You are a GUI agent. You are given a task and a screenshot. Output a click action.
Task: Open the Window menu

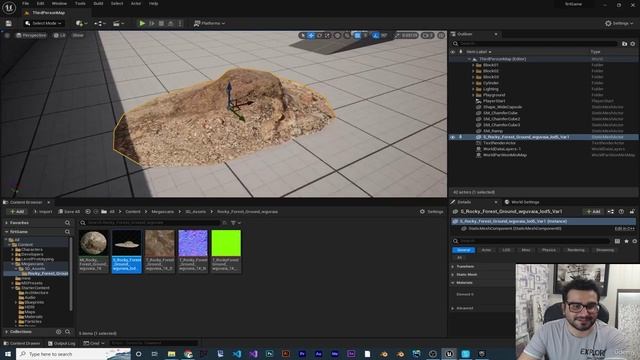59,3
